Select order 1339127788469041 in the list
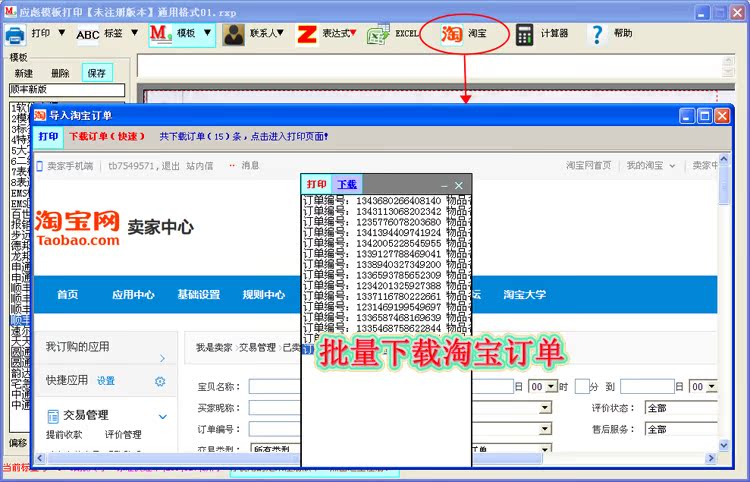 point(386,253)
